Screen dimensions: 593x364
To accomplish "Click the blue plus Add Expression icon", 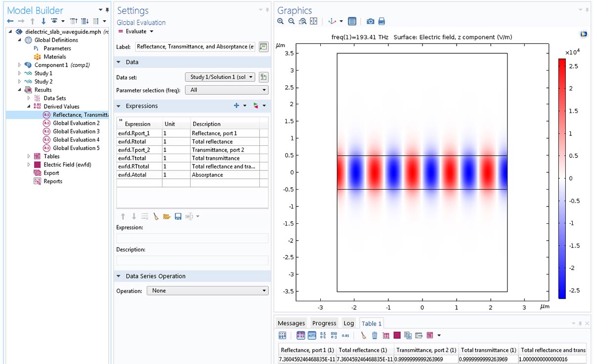I will tap(236, 106).
